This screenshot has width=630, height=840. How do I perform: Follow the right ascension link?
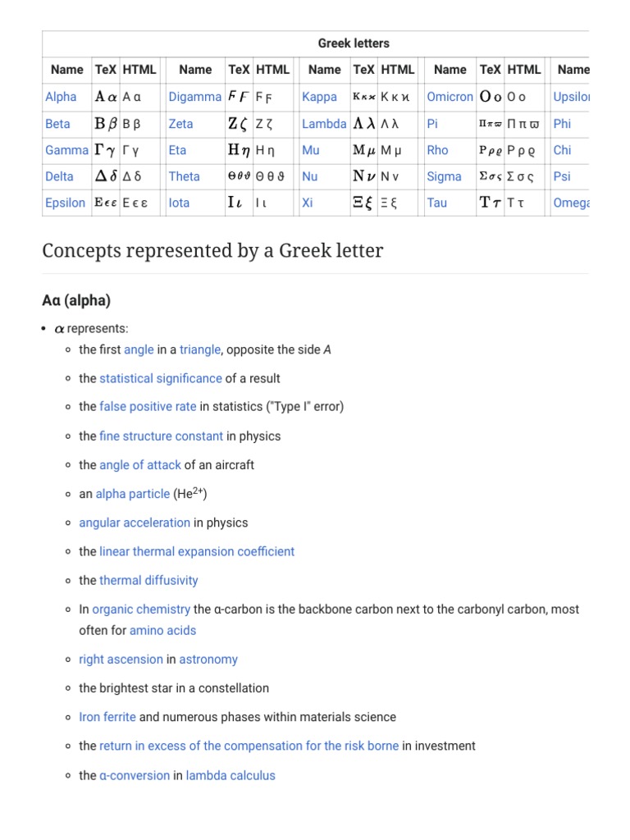click(x=121, y=660)
